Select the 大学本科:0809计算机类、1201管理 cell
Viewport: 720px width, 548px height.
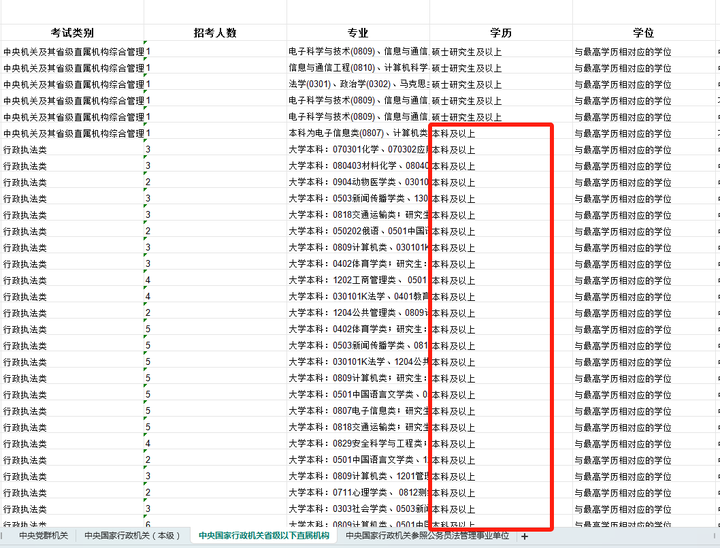click(x=358, y=476)
